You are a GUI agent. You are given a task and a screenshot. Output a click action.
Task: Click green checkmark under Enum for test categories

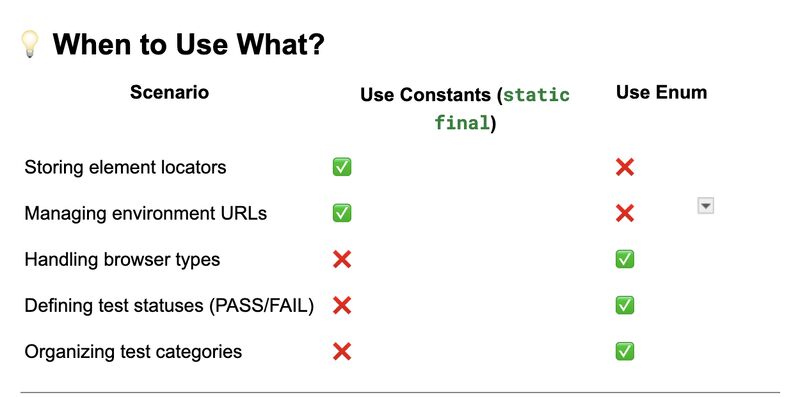point(624,351)
